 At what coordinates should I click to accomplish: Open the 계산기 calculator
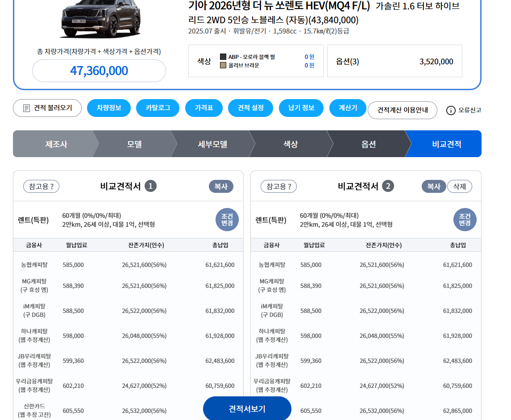tap(348, 108)
